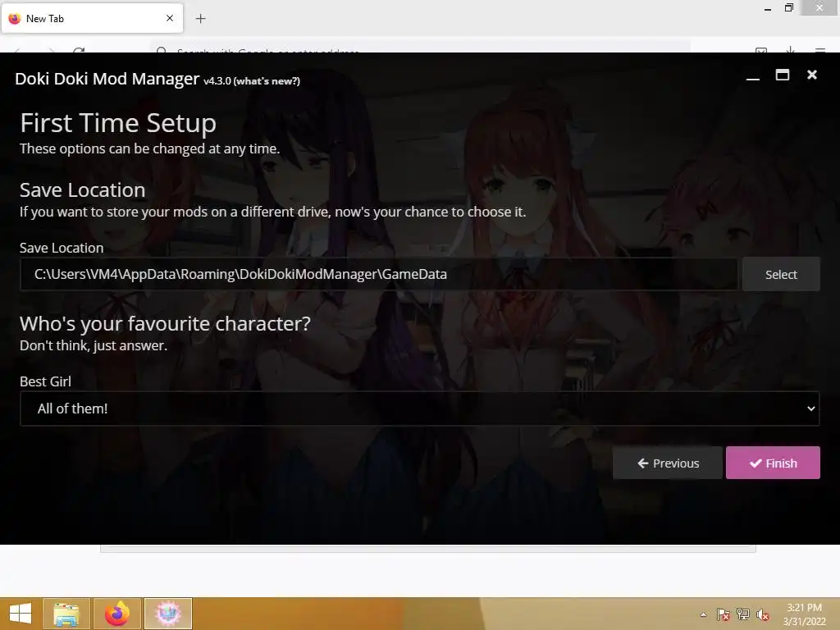Image resolution: width=840 pixels, height=630 pixels.
Task: Open a new Firefox tab with plus
Action: click(x=200, y=19)
